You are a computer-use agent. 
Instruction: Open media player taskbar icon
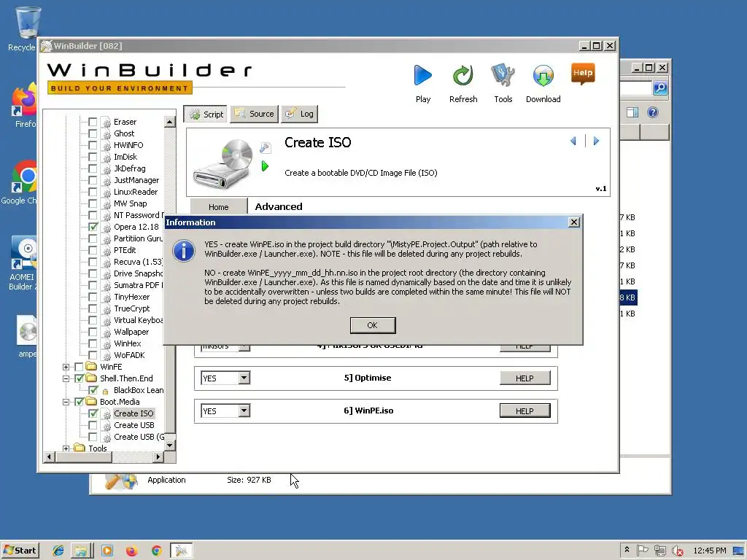107,551
